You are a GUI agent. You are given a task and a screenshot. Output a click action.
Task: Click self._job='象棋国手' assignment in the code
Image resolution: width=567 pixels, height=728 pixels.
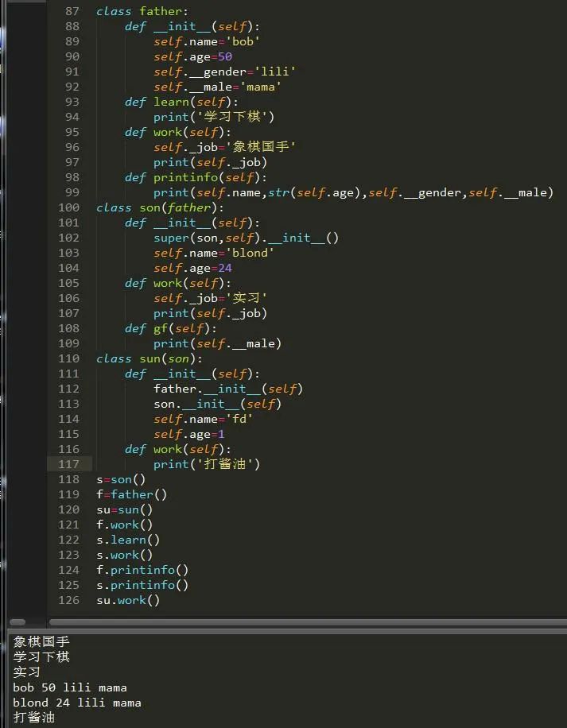point(225,147)
